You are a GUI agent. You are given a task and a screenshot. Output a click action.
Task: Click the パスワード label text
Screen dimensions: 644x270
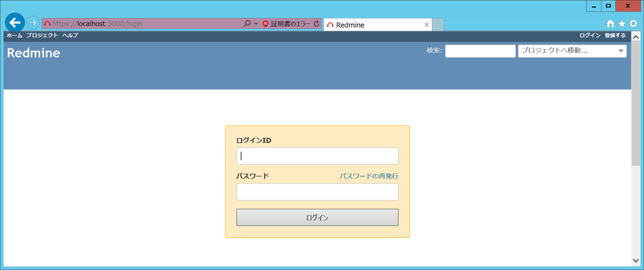point(253,176)
